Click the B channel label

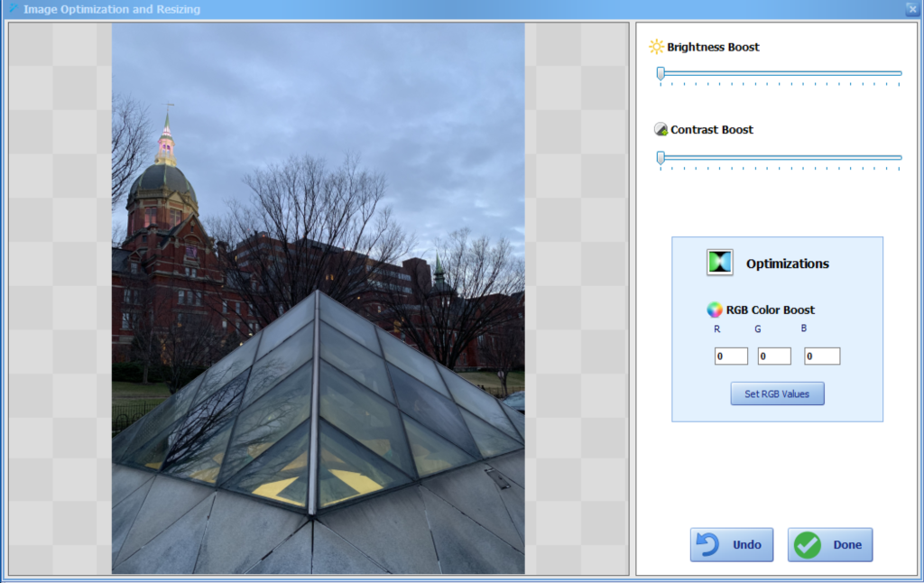click(x=803, y=329)
